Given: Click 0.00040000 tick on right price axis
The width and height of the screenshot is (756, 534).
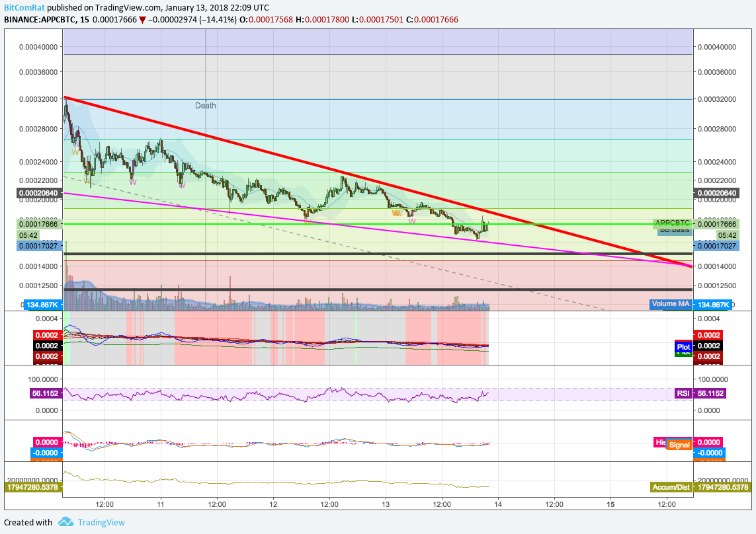Looking at the screenshot, I should pos(717,47).
